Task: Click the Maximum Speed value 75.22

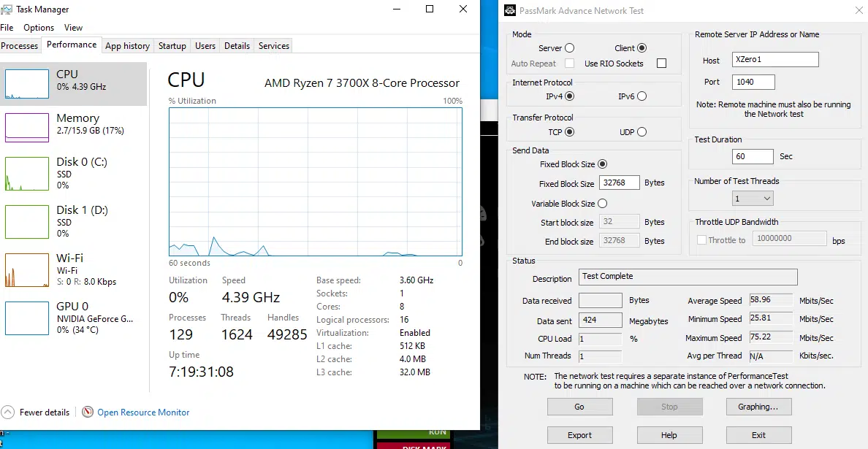Action: [x=771, y=338]
